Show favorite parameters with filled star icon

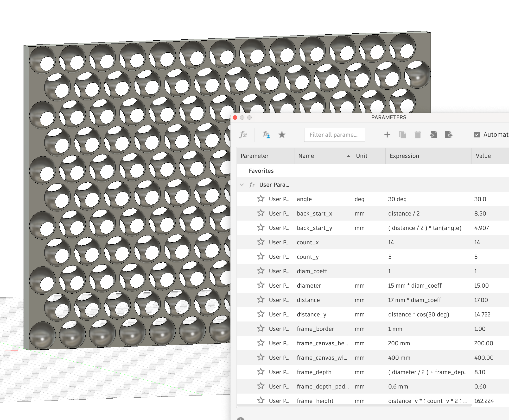(x=282, y=135)
